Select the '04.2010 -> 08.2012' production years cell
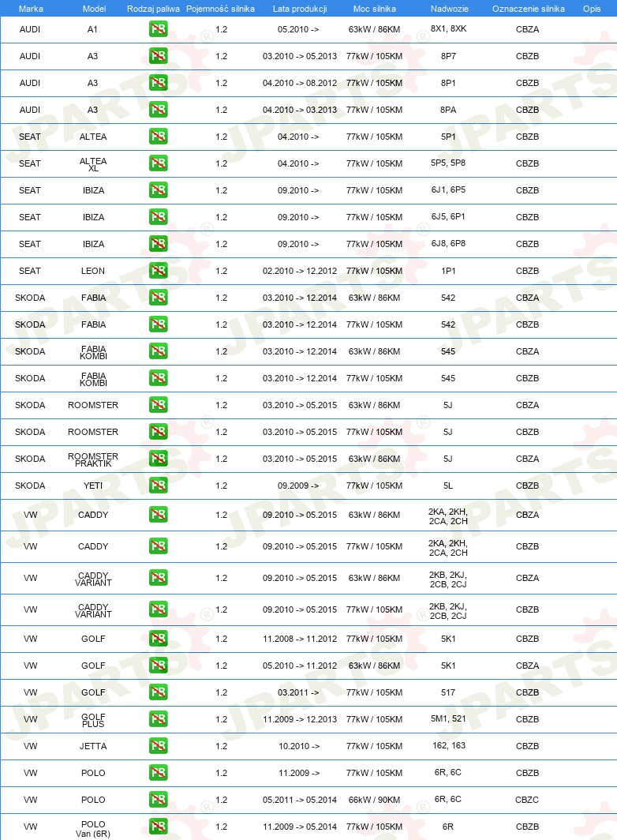This screenshot has height=840, width=617. coord(299,82)
